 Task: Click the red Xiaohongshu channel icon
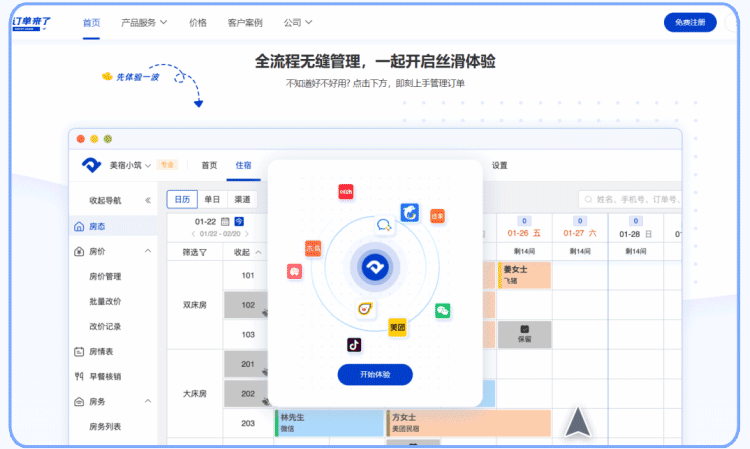346,192
